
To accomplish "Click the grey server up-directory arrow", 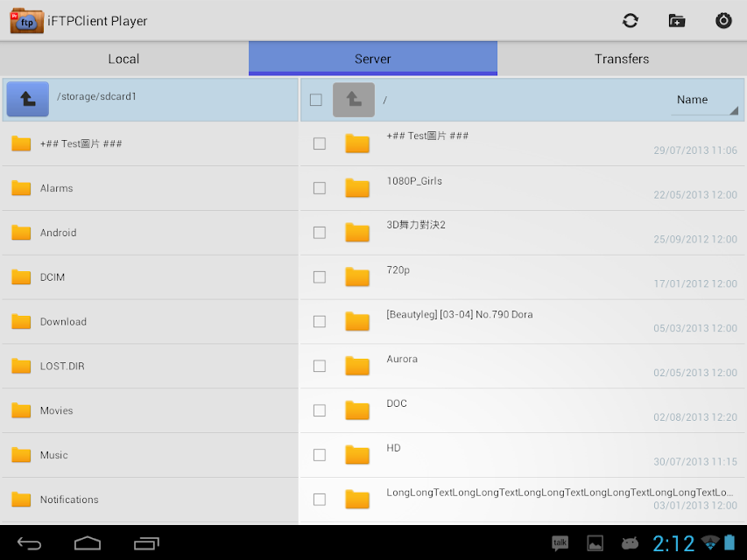I will [x=354, y=100].
